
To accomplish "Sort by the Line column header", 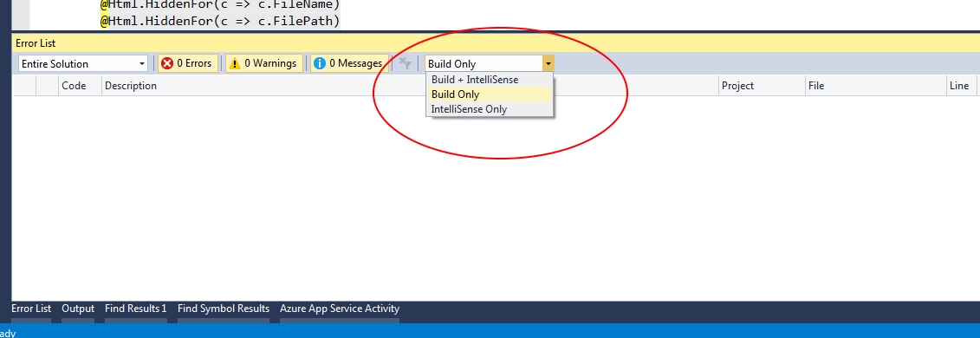I will 961,86.
